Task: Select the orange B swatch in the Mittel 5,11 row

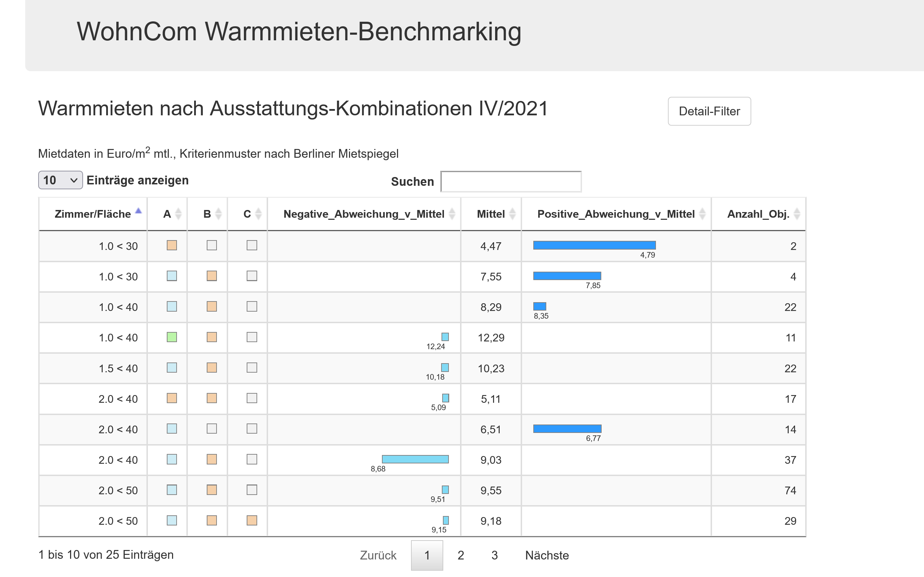Action: tap(212, 398)
